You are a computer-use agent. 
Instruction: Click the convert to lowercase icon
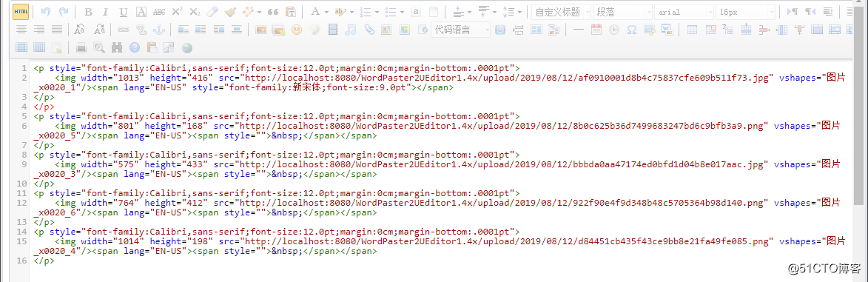(100, 30)
